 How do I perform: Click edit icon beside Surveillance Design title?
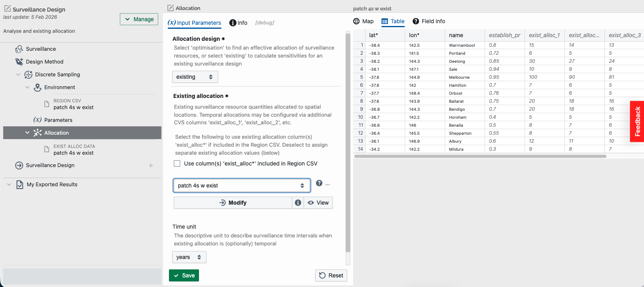[7, 8]
